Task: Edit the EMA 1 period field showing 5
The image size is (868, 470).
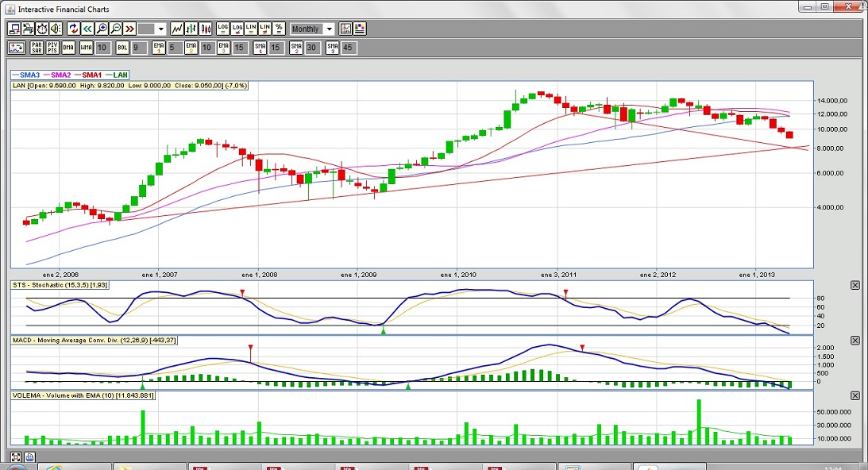Action: 175,48
